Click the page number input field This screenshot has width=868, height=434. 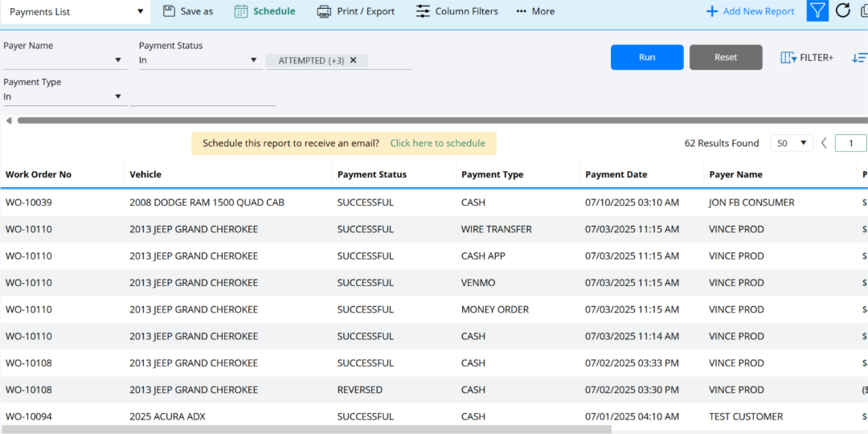pyautogui.click(x=851, y=143)
